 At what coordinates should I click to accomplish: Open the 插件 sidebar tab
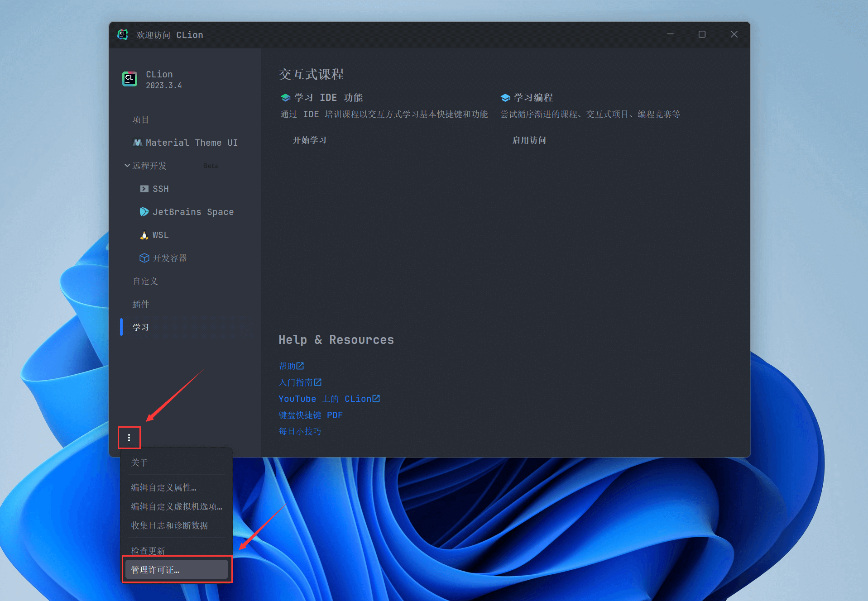pyautogui.click(x=141, y=304)
